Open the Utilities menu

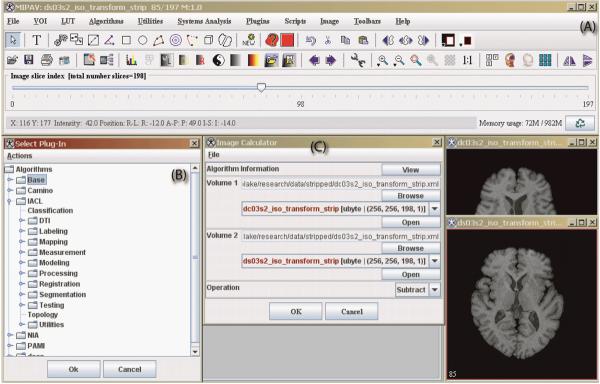(150, 21)
